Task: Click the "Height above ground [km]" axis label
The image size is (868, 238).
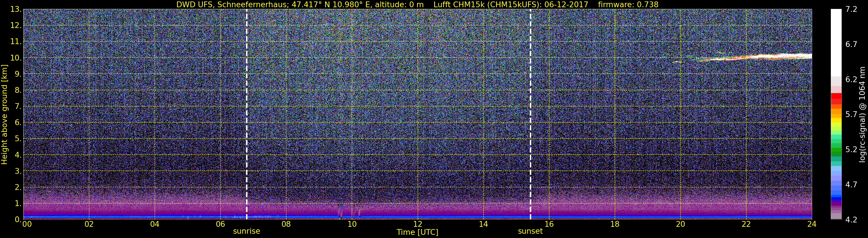Action: pyautogui.click(x=4, y=115)
